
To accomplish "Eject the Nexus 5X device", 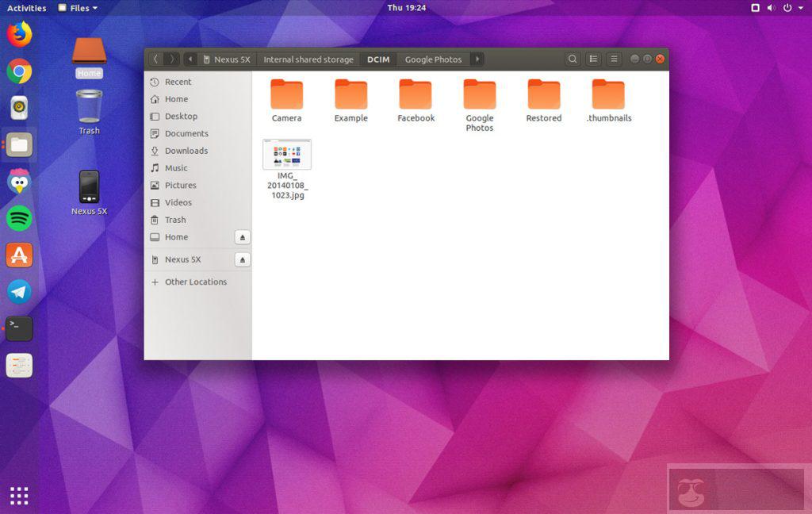I will (x=243, y=259).
